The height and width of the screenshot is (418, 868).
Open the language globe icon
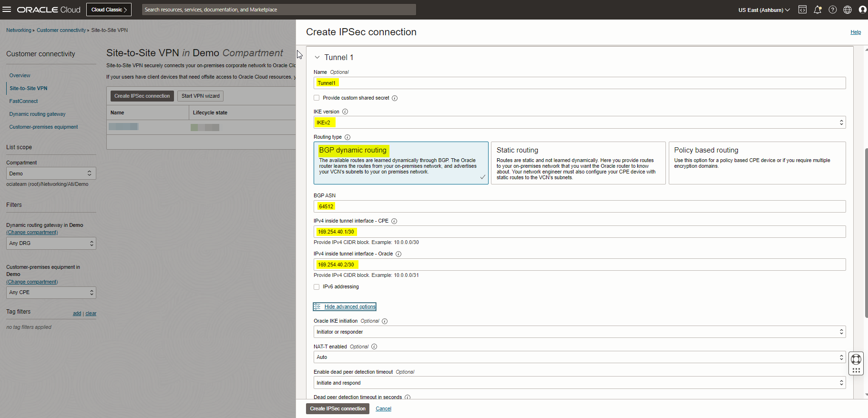pos(848,10)
